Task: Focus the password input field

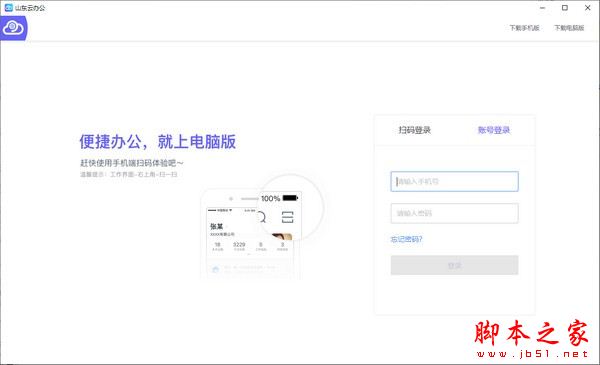Action: tap(455, 213)
